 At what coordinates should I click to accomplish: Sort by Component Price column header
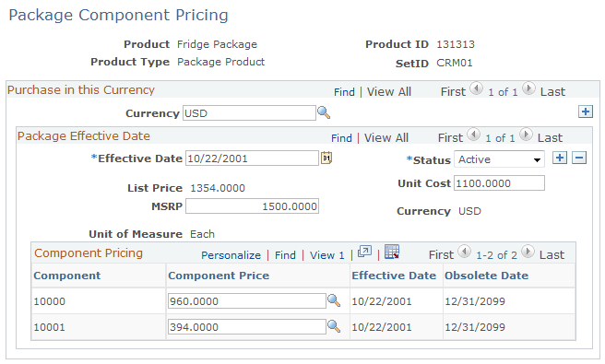point(219,276)
